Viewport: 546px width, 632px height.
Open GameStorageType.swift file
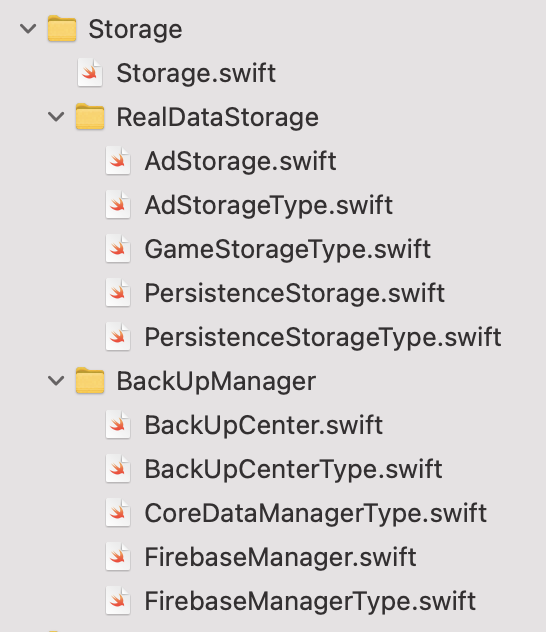pyautogui.click(x=288, y=249)
